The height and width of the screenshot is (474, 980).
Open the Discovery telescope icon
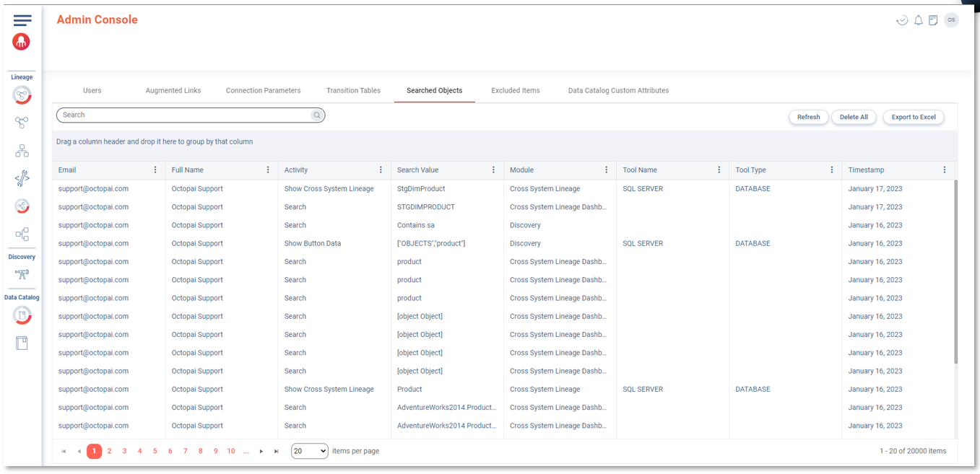point(22,275)
